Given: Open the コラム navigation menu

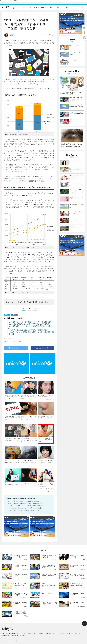Looking at the screenshot, I should (x=68, y=8).
